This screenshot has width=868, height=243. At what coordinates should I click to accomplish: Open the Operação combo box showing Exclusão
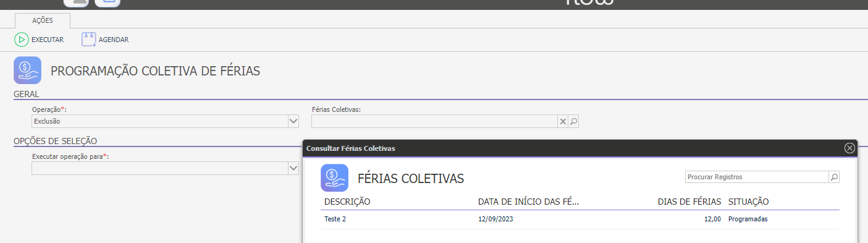coord(165,121)
